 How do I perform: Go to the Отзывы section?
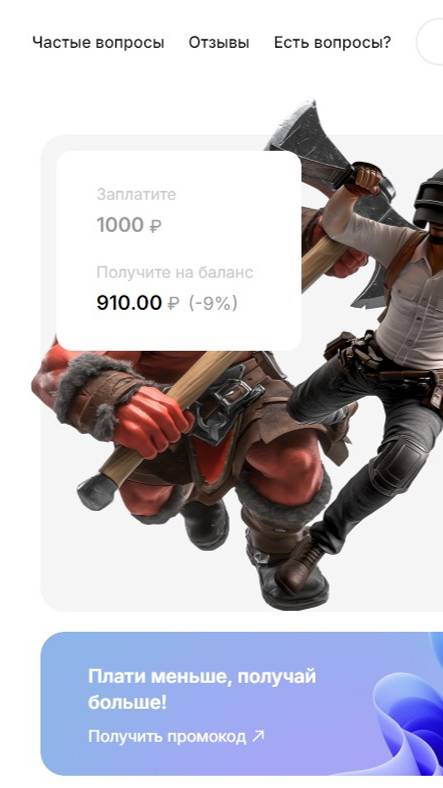[218, 43]
